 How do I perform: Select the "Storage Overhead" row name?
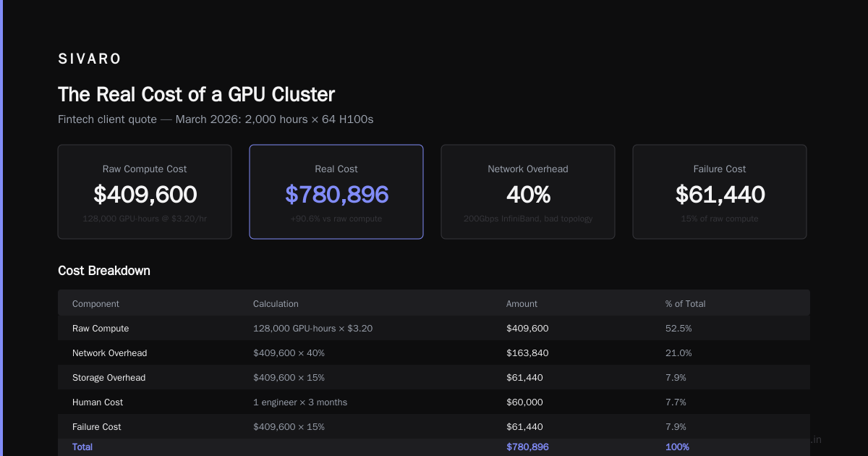109,378
